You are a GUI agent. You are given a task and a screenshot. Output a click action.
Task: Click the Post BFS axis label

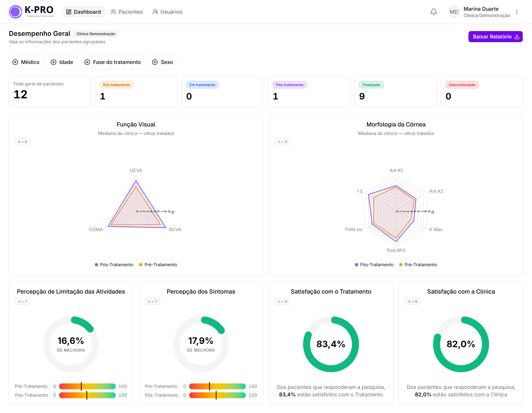[396, 250]
